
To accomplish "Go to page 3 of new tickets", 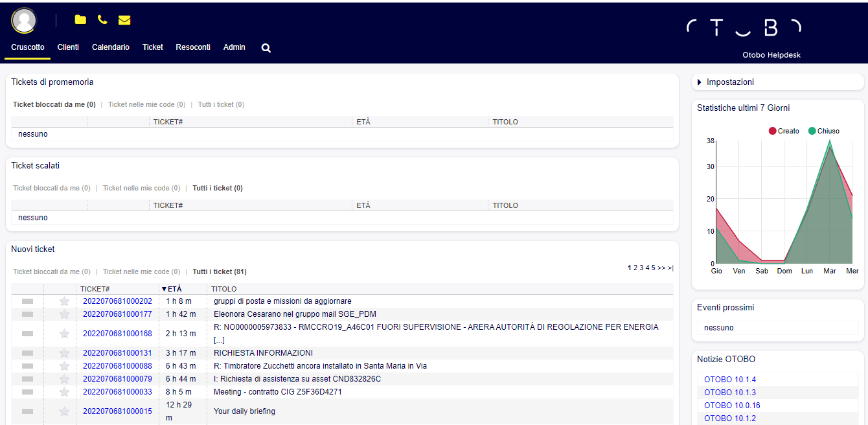I will coord(641,268).
